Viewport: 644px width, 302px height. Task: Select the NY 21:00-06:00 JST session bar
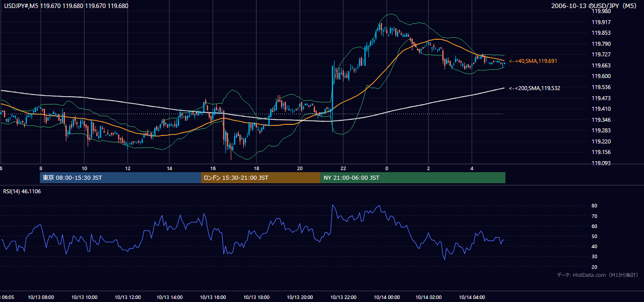click(413, 178)
